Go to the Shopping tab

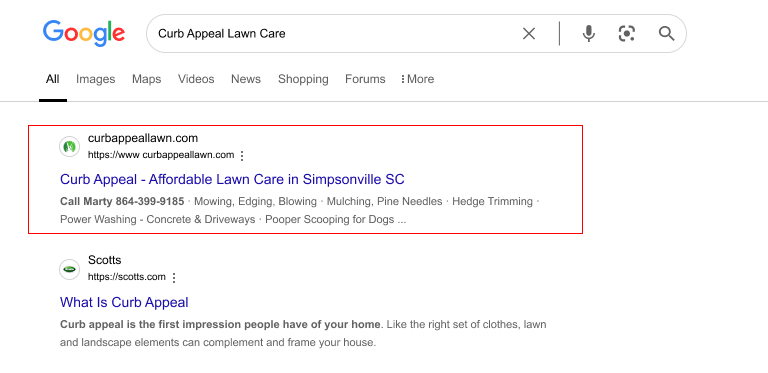(303, 79)
